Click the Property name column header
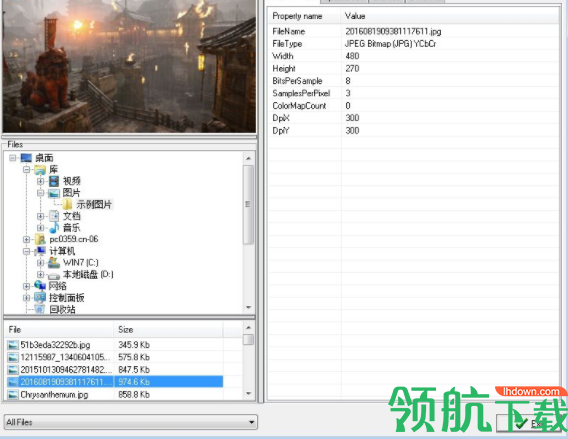Image resolution: width=568 pixels, height=439 pixels. [x=305, y=16]
